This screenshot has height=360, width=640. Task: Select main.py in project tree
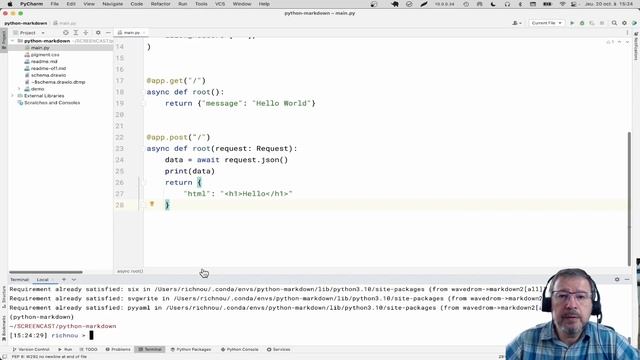[x=40, y=48]
